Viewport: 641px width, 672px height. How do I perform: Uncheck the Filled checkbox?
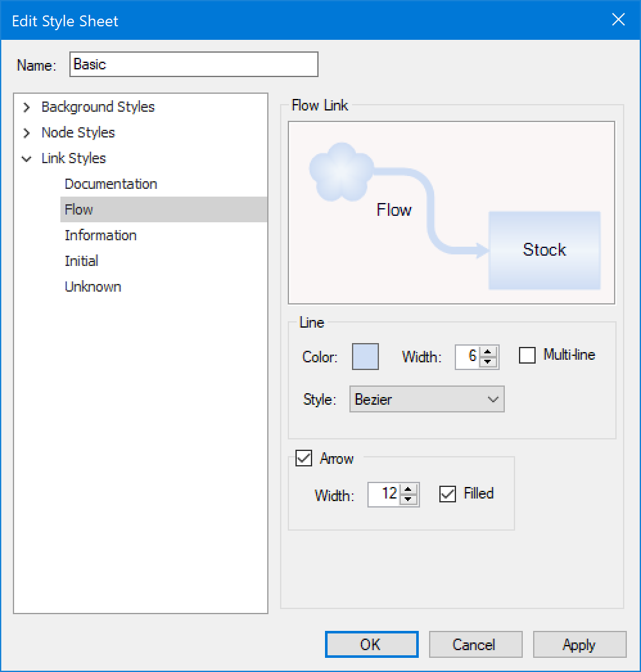coord(447,493)
